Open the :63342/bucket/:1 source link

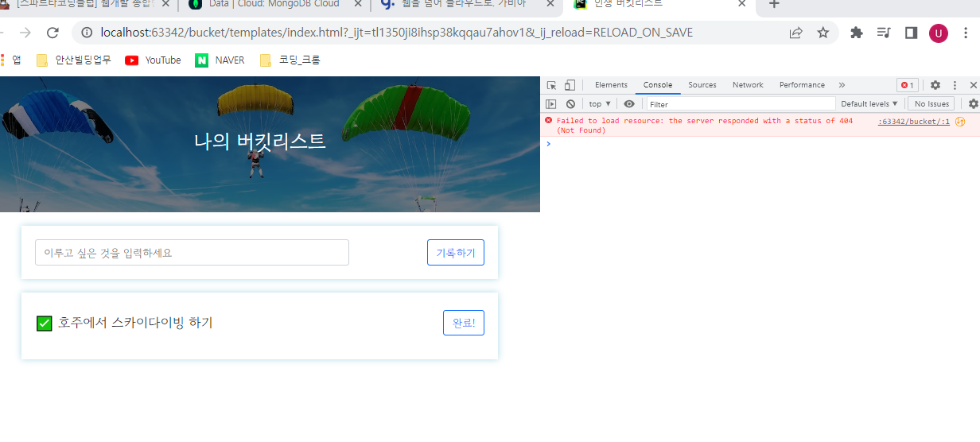pos(914,122)
